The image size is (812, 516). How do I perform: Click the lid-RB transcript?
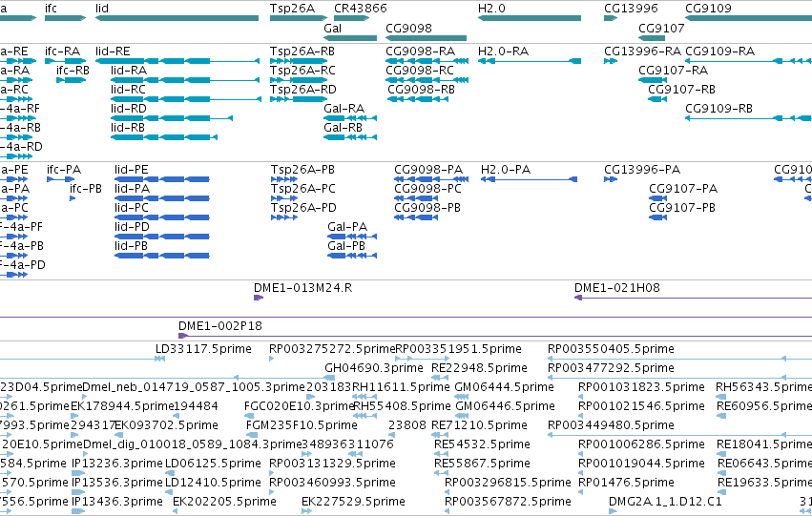tap(164, 137)
